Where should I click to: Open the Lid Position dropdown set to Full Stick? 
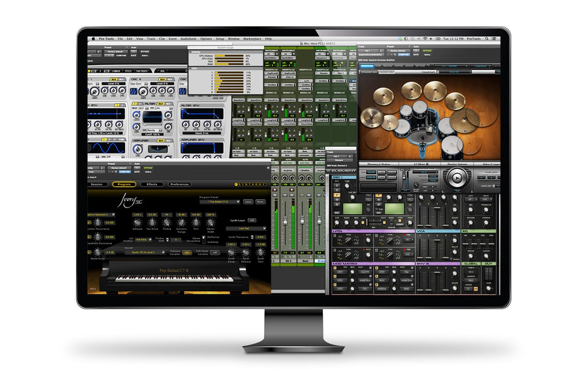(143, 239)
